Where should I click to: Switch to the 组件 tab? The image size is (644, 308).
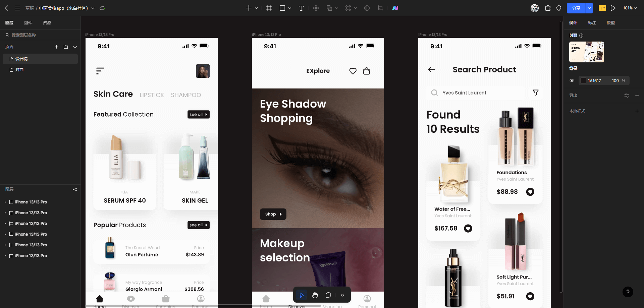point(28,23)
